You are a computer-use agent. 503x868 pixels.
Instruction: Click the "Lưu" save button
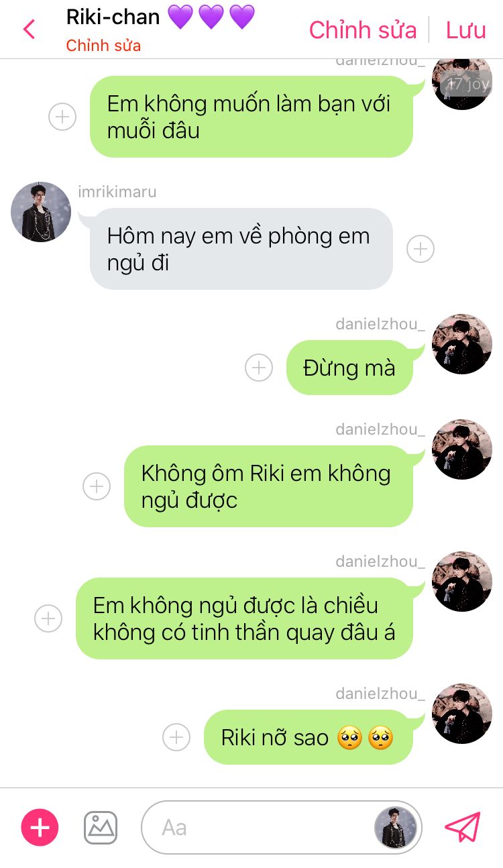click(x=465, y=30)
